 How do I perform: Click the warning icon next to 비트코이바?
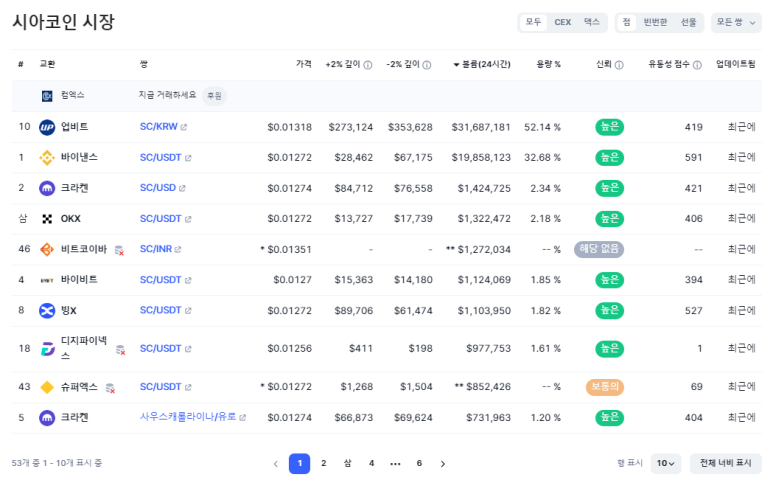point(119,250)
